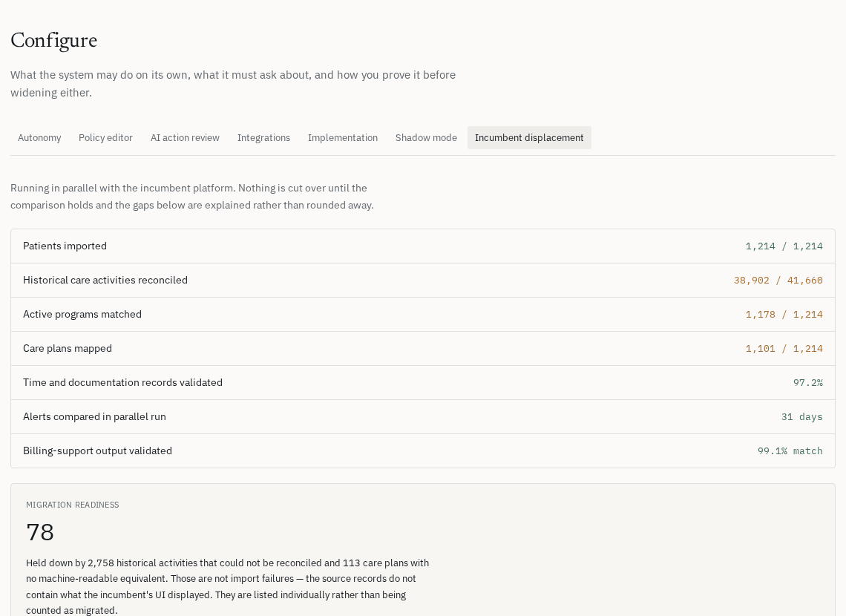The height and width of the screenshot is (616, 846).
Task: Select the Integrations tab
Action: [264, 137]
